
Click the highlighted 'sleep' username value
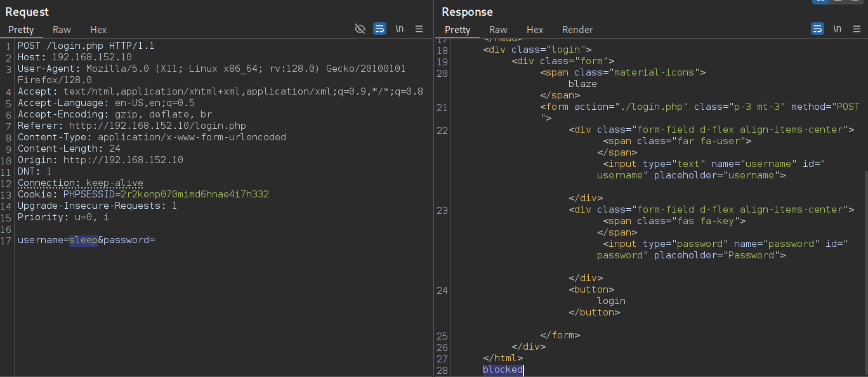83,240
